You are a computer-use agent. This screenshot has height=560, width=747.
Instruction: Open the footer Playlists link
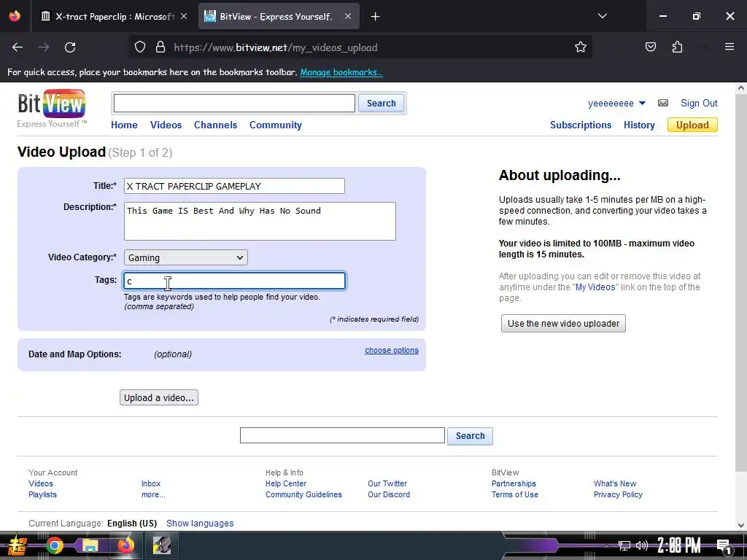(42, 494)
